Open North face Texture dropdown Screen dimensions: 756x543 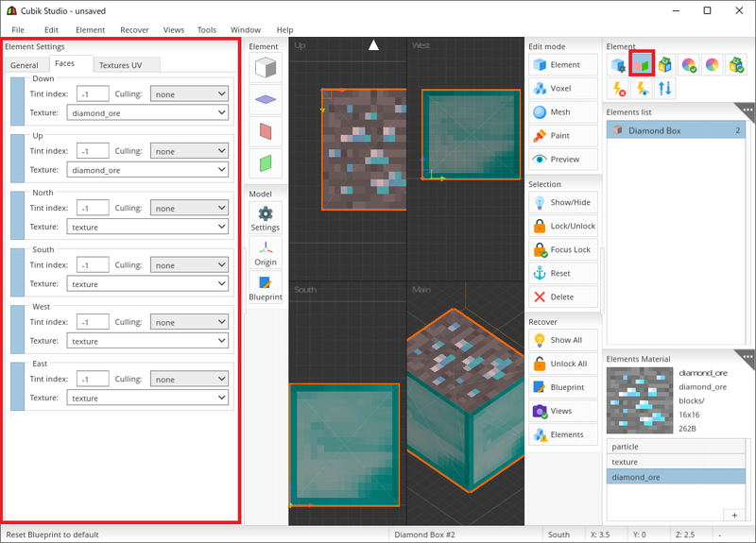click(x=147, y=227)
